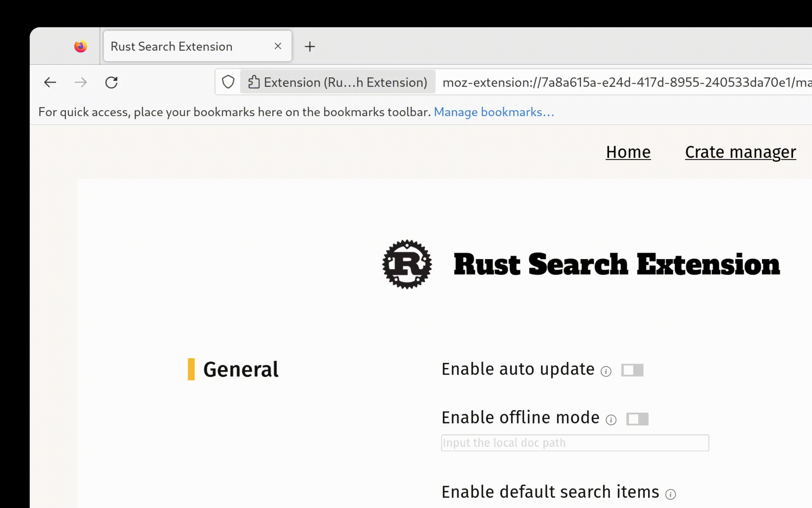Open the Crate manager link

(741, 152)
